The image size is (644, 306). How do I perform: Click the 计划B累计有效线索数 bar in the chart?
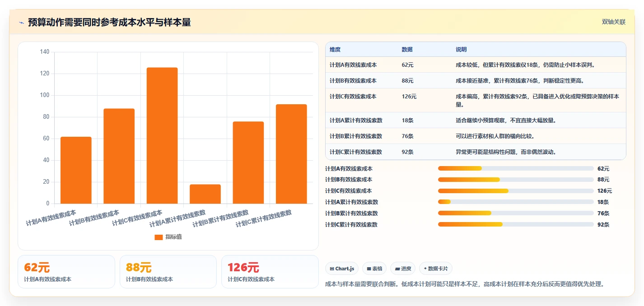248,162
